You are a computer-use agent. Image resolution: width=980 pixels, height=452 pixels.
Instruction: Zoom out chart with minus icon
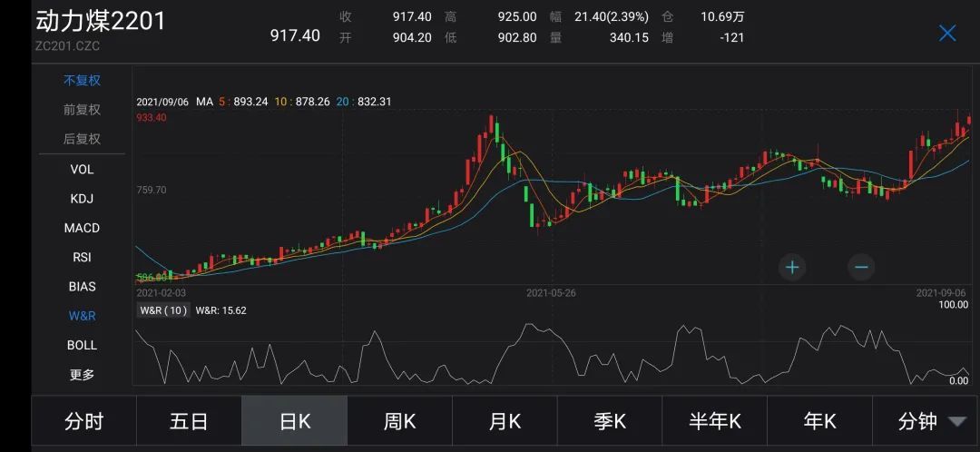(861, 267)
